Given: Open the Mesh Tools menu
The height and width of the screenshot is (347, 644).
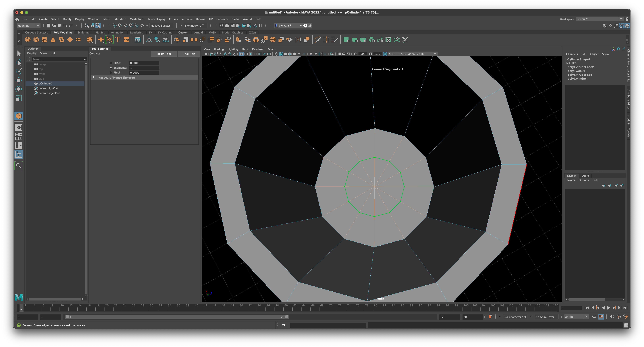Looking at the screenshot, I should click(137, 19).
